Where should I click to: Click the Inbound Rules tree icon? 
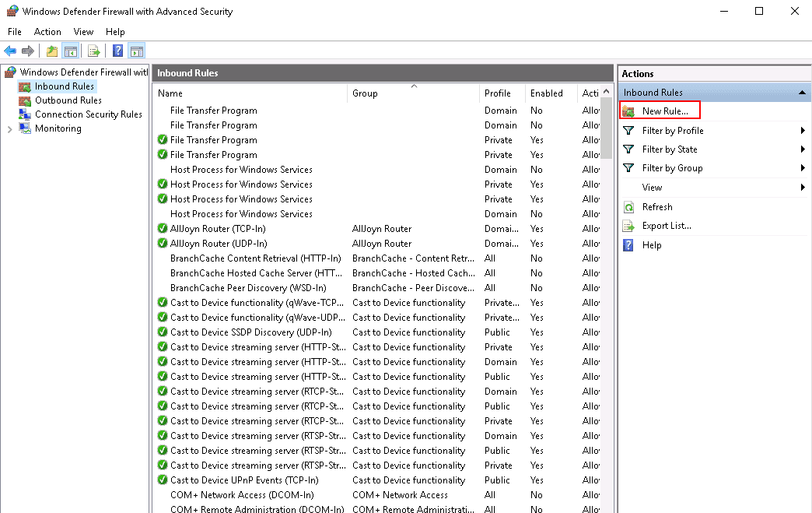24,86
